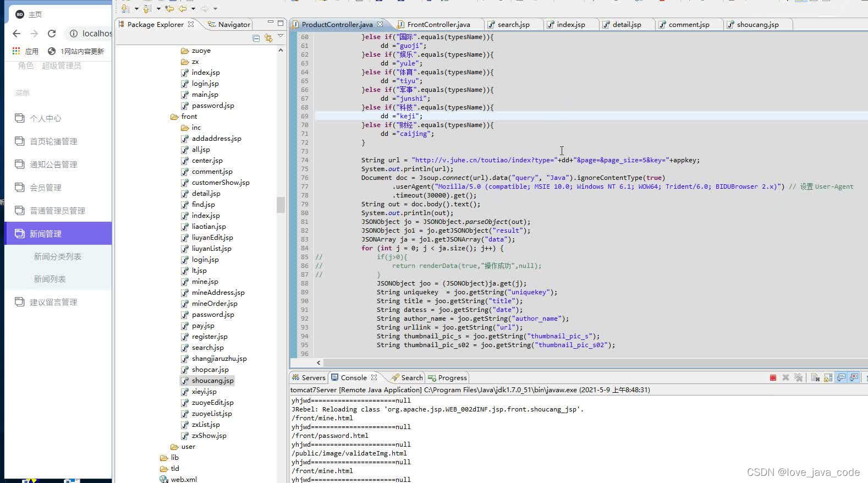Reload the browser page
Image resolution: width=868 pixels, height=483 pixels.
point(52,34)
